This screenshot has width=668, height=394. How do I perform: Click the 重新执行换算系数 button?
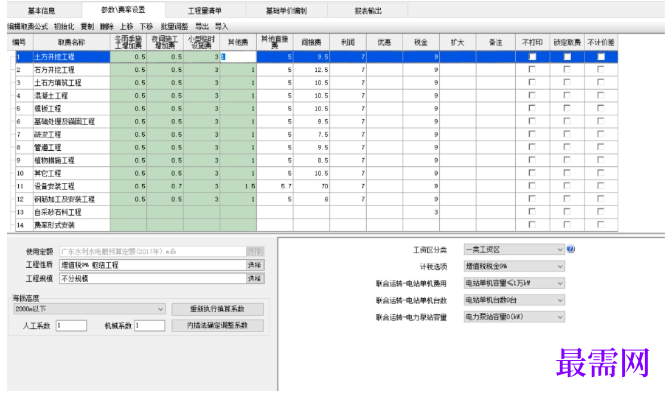click(x=217, y=309)
